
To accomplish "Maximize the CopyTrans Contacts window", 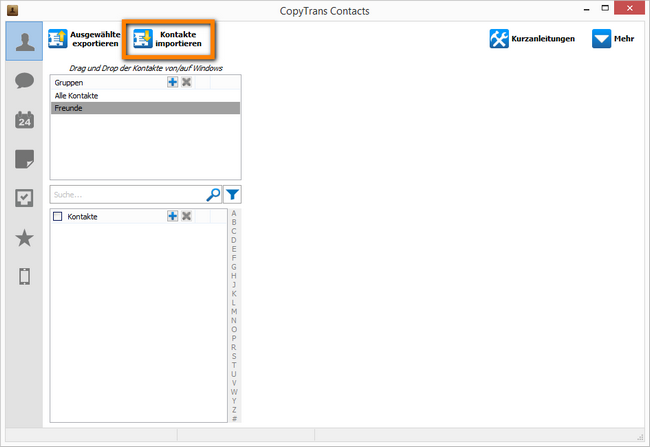I will [605, 8].
